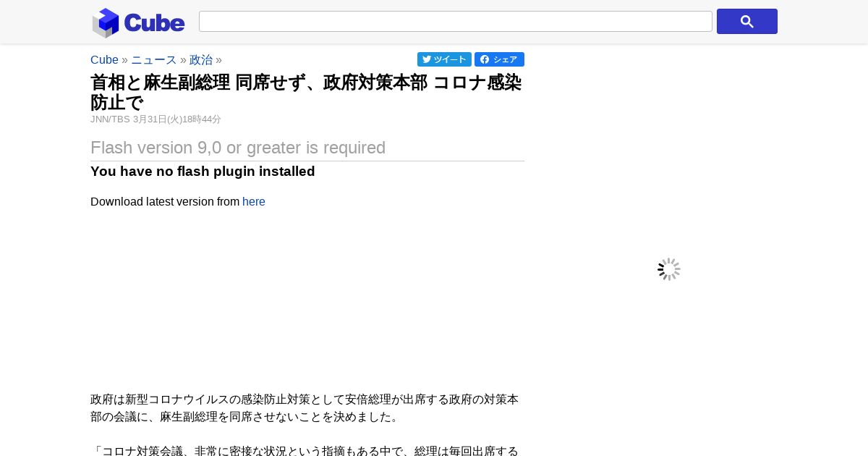The height and width of the screenshot is (456, 868).
Task: Click the quoted paragraph starting コロナ対策会議
Action: (x=305, y=451)
